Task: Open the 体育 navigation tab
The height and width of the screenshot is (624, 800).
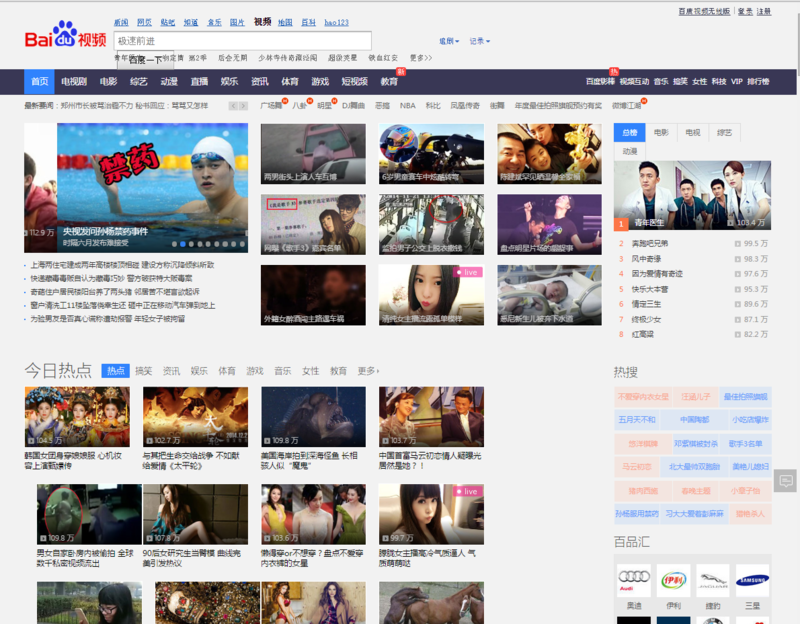Action: [290, 82]
